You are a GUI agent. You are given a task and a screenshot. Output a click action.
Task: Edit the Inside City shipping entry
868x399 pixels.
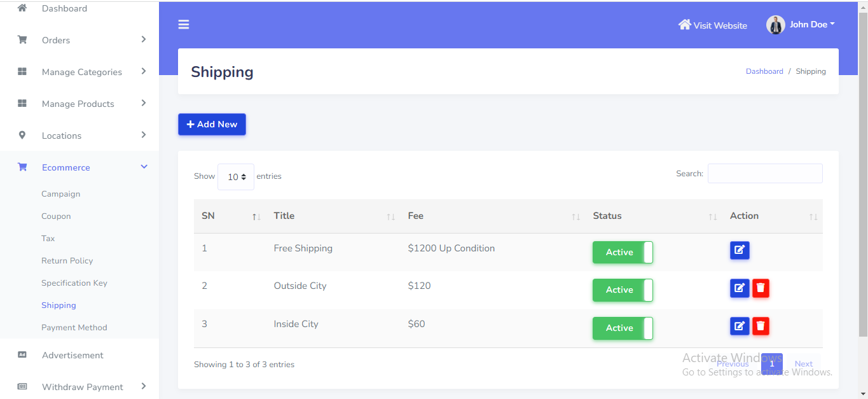click(x=740, y=326)
